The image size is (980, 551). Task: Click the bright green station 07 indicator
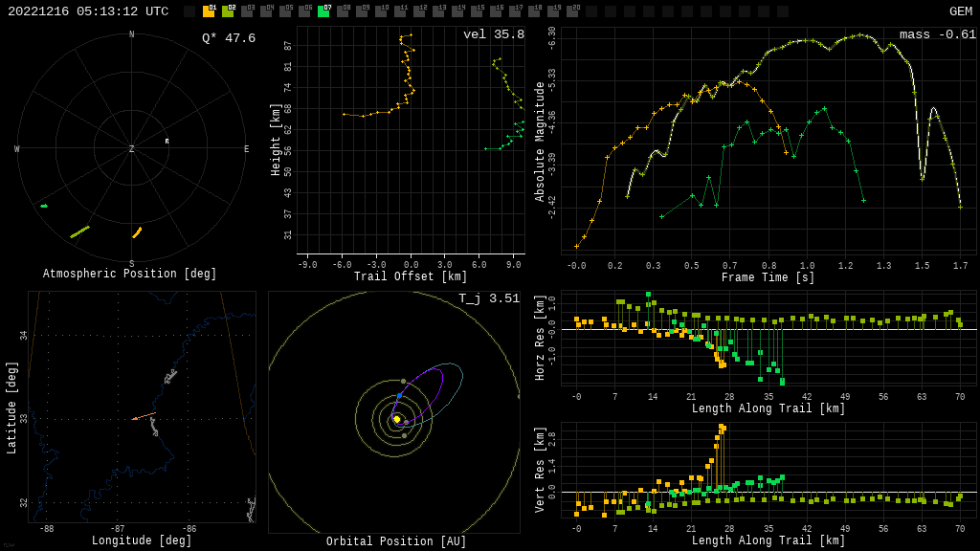[323, 11]
